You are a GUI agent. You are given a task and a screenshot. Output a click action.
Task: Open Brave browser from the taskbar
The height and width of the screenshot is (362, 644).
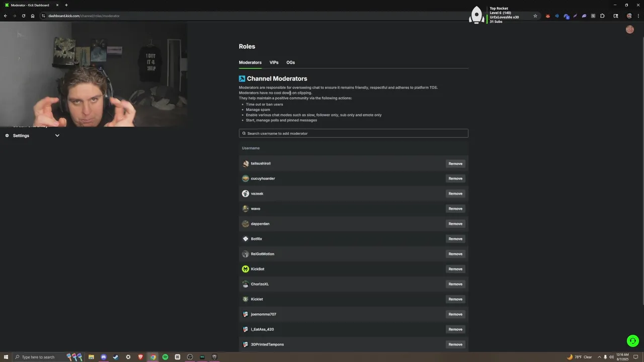click(140, 357)
